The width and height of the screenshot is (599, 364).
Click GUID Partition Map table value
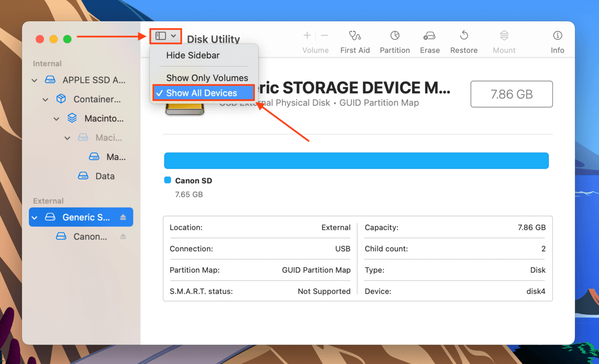coord(316,270)
